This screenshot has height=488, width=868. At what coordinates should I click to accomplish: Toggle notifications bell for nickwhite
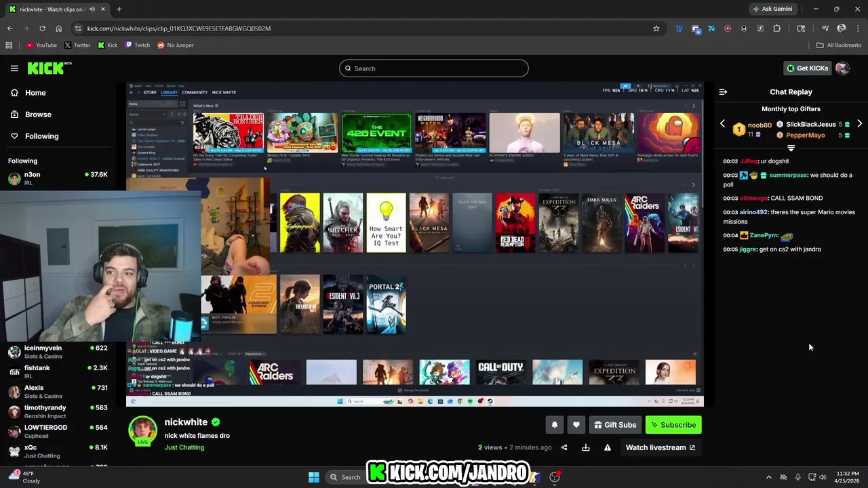pyautogui.click(x=554, y=425)
